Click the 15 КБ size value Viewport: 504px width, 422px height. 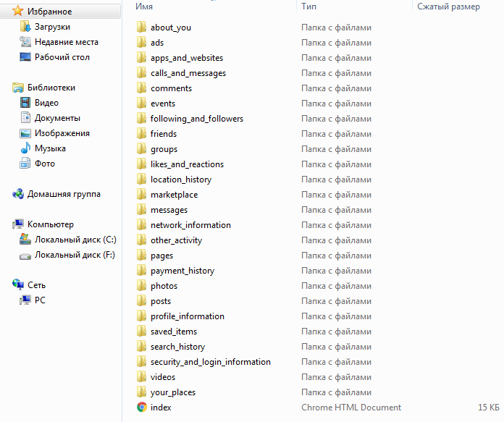pyautogui.click(x=489, y=408)
